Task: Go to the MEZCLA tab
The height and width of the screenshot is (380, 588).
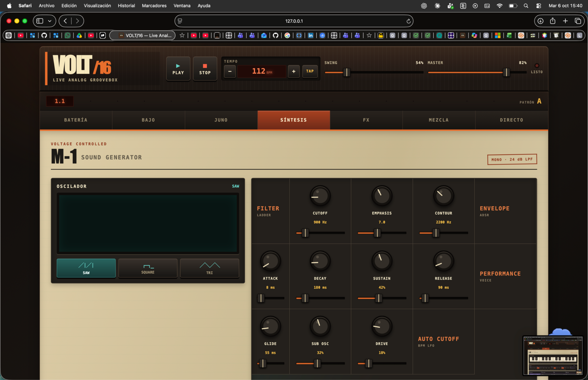Action: [439, 120]
